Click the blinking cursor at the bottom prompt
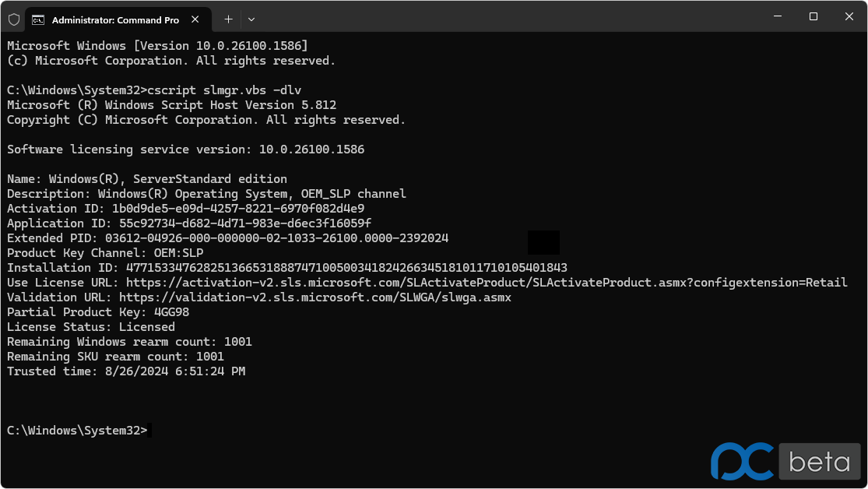This screenshot has height=489, width=868. [150, 431]
